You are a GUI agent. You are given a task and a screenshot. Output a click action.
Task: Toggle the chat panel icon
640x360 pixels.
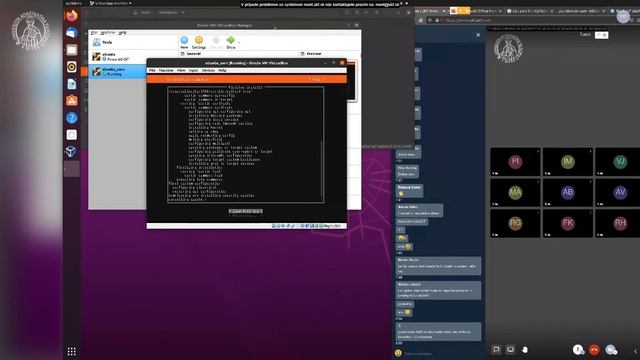496,349
